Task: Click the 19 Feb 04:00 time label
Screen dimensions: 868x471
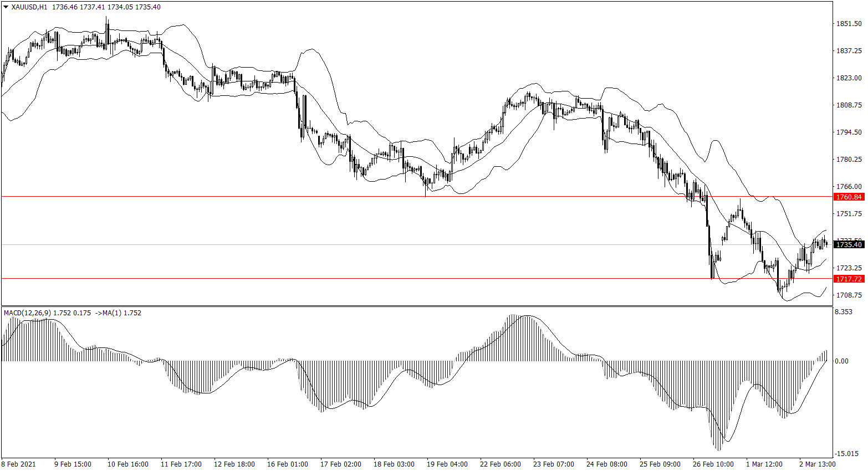Action: [x=447, y=464]
